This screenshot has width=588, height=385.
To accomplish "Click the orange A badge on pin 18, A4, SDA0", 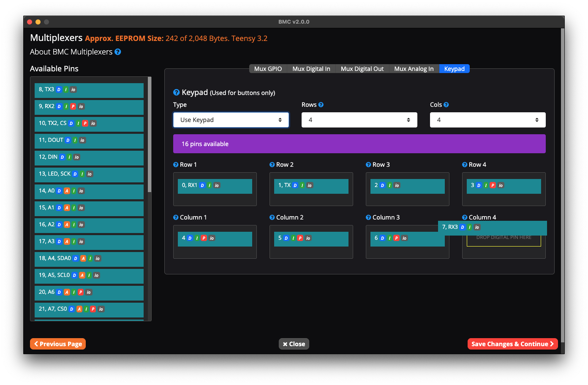I will tap(83, 258).
